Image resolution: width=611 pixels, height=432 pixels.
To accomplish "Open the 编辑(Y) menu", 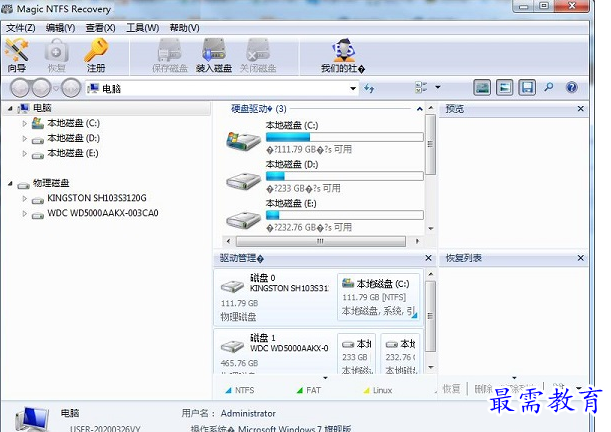I will pos(60,28).
